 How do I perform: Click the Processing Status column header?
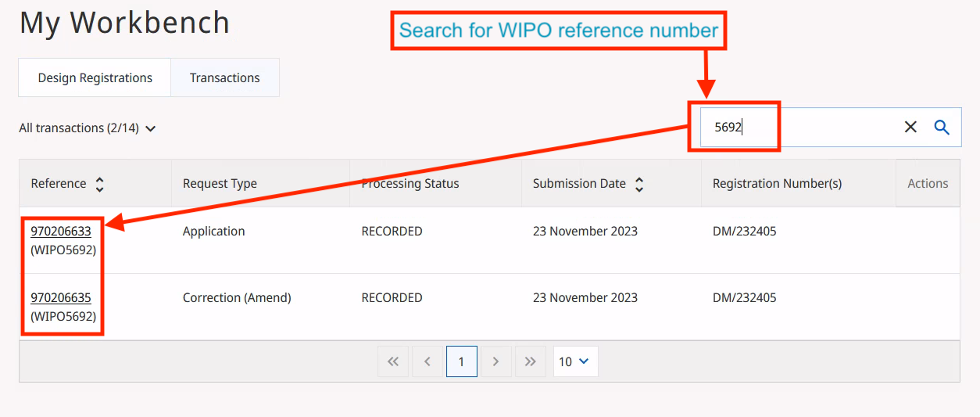[x=410, y=184]
